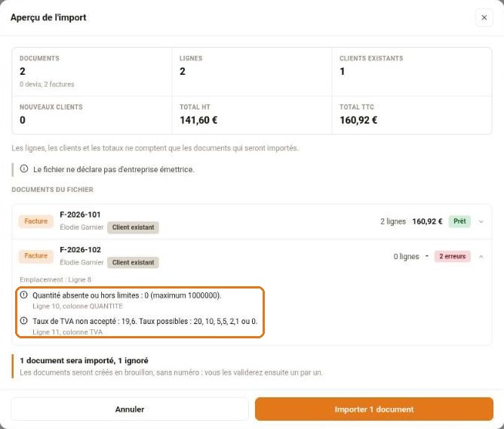504x429 pixels.
Task: Click the 0 lignes label on F-2026-102
Action: pos(406,257)
